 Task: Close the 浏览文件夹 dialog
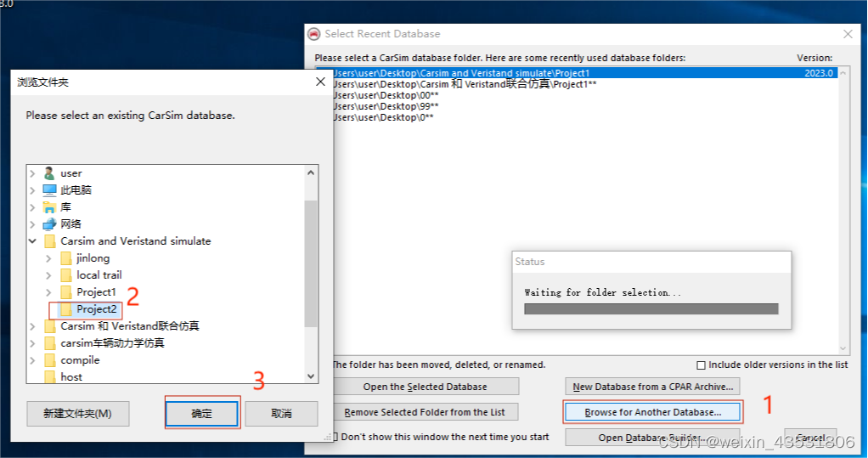tap(320, 82)
